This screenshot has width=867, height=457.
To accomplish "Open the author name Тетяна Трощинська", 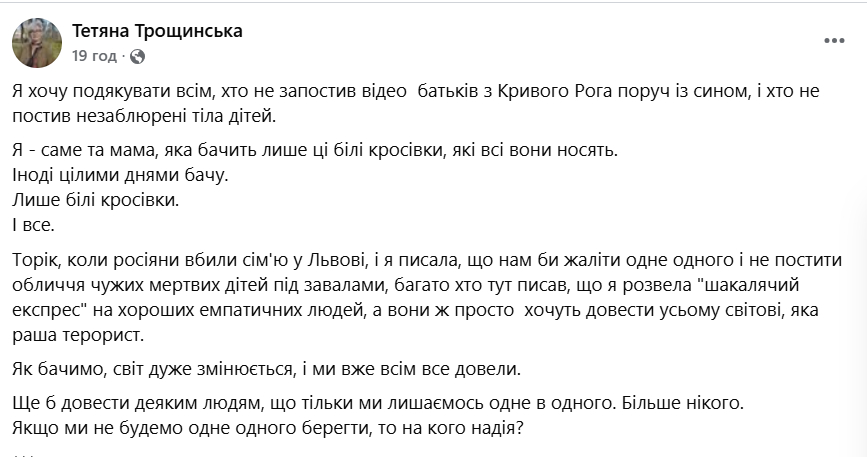I will coord(157,32).
